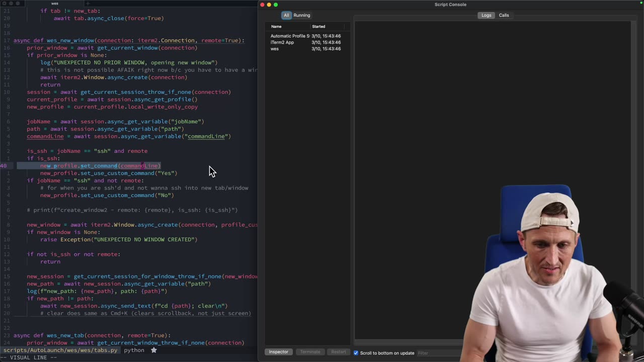Image resolution: width=644 pixels, height=362 pixels.
Task: Click the '# clear does same as Cmd+K' comment
Action: (x=145, y=313)
